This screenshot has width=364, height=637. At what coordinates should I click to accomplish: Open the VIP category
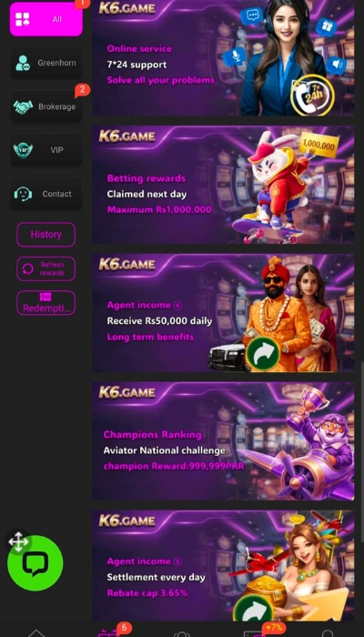click(x=45, y=150)
